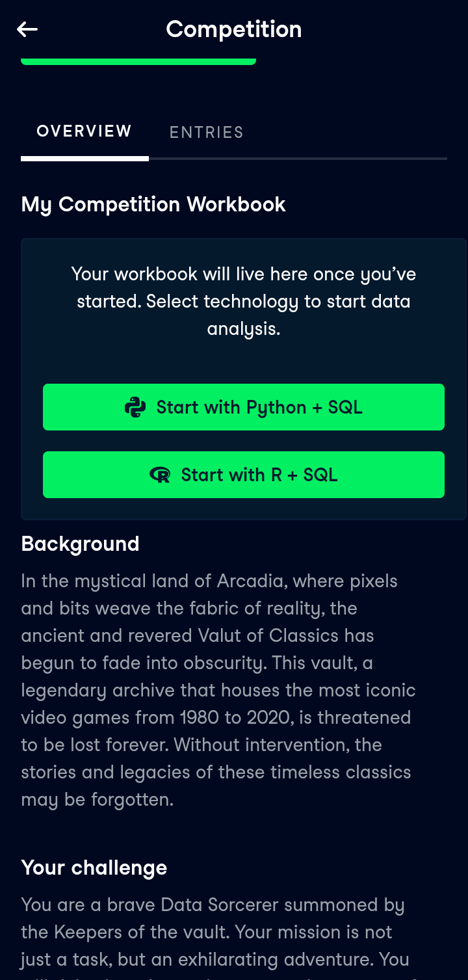Start with R + SQL workbook
468x980 pixels.
(244, 475)
